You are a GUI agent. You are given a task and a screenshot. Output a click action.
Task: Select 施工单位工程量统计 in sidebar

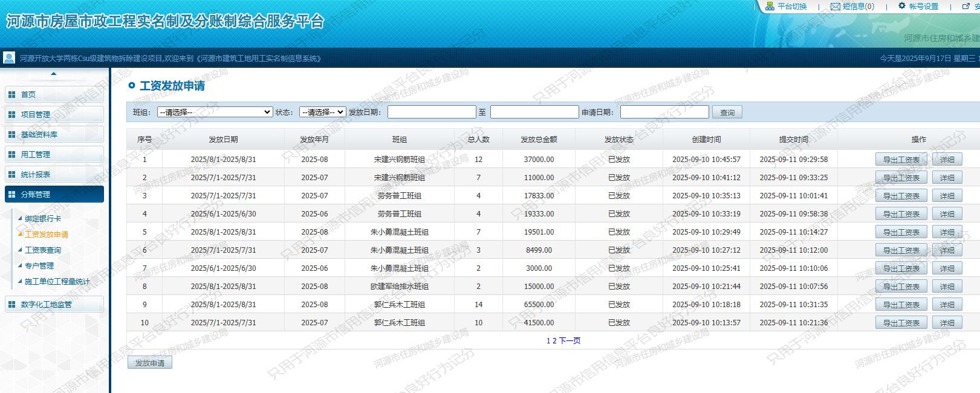pos(57,282)
